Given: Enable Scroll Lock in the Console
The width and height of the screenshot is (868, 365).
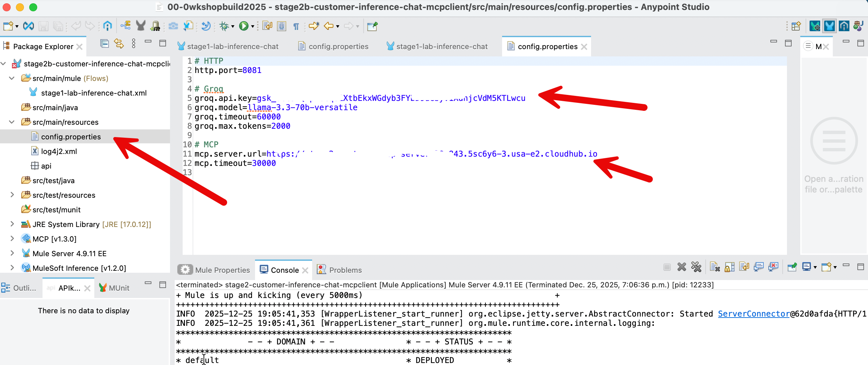Looking at the screenshot, I should (729, 267).
